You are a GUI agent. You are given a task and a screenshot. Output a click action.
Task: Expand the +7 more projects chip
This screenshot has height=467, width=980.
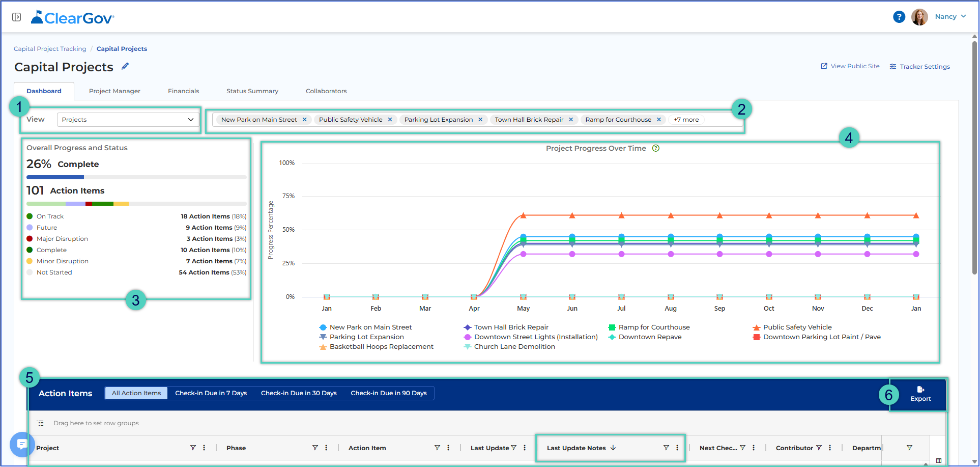[686, 120]
